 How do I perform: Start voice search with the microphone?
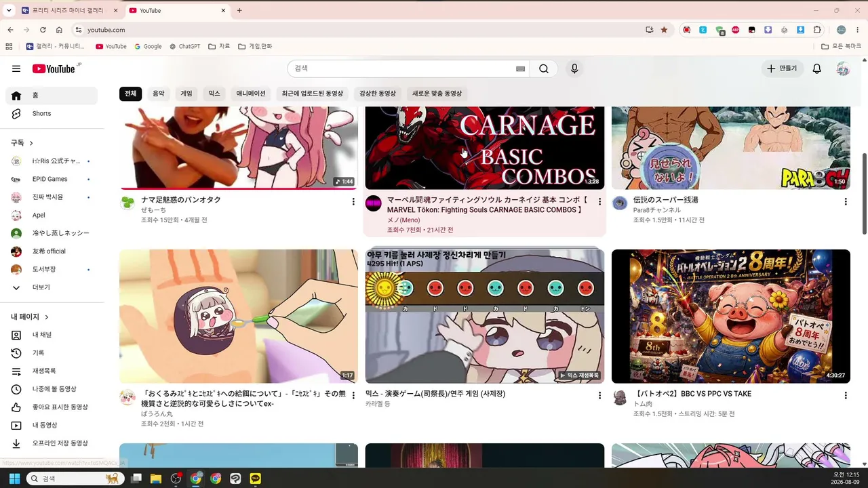[x=574, y=68]
